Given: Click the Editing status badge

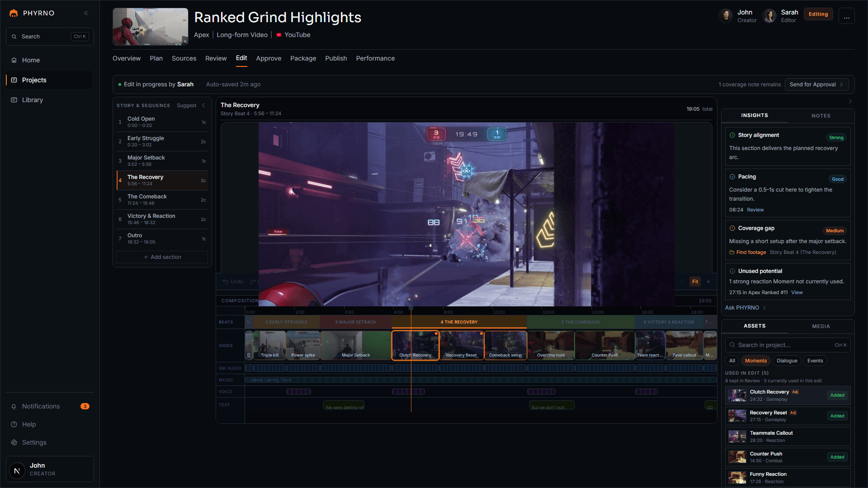Looking at the screenshot, I should pyautogui.click(x=818, y=14).
